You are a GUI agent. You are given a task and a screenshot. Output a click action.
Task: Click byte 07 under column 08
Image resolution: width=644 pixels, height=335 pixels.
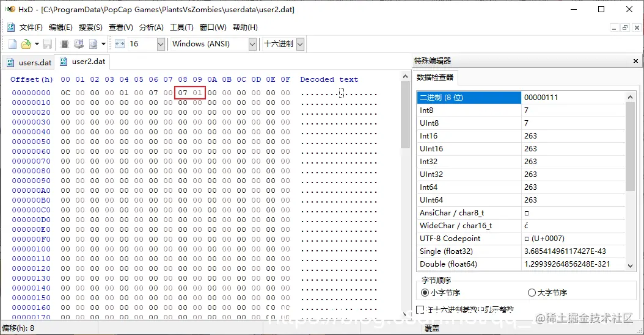point(183,93)
